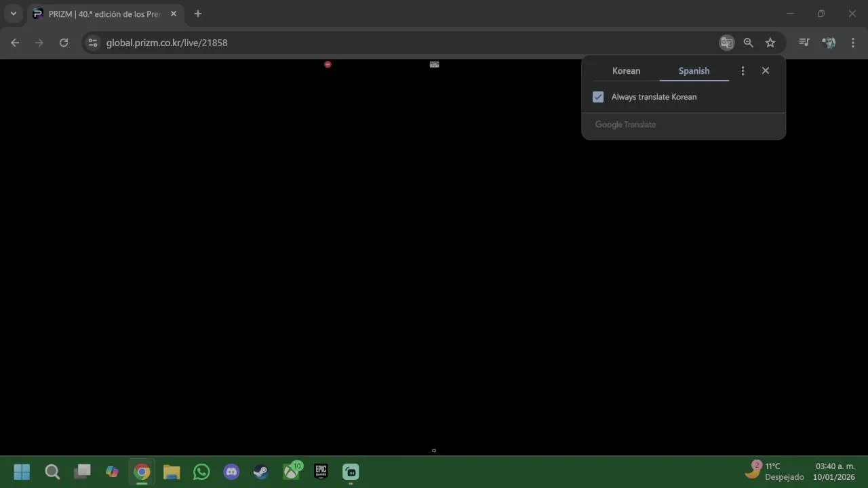
Task: Go back to the previous page
Action: pyautogui.click(x=15, y=43)
